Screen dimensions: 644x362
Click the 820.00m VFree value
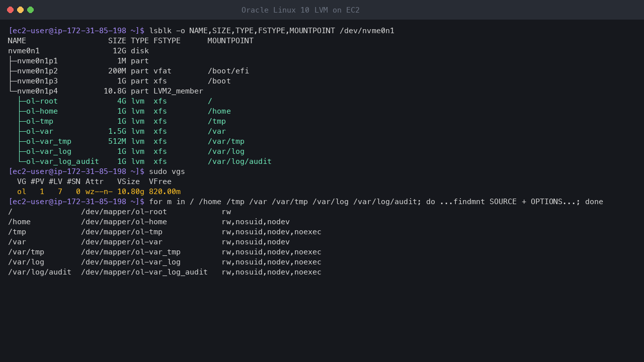[165, 192]
